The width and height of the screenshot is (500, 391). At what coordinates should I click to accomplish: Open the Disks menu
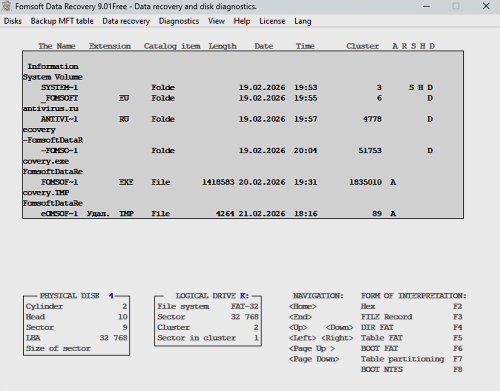point(13,21)
